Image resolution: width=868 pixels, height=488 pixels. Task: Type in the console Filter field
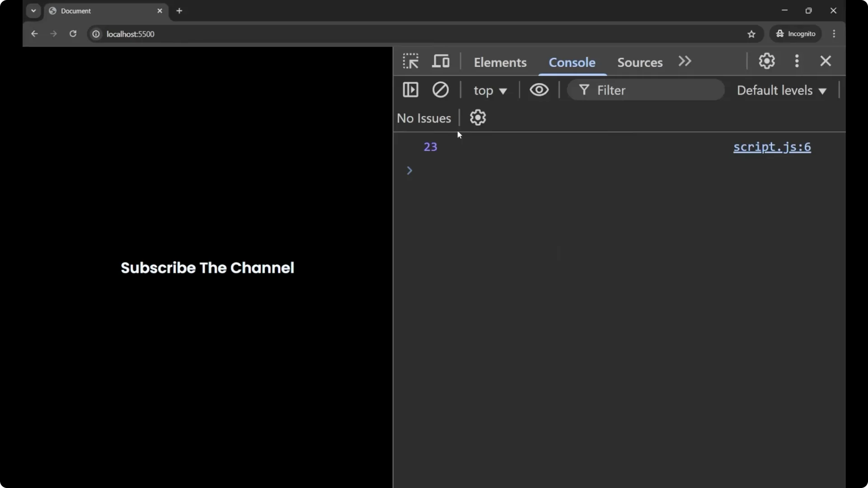pos(646,90)
